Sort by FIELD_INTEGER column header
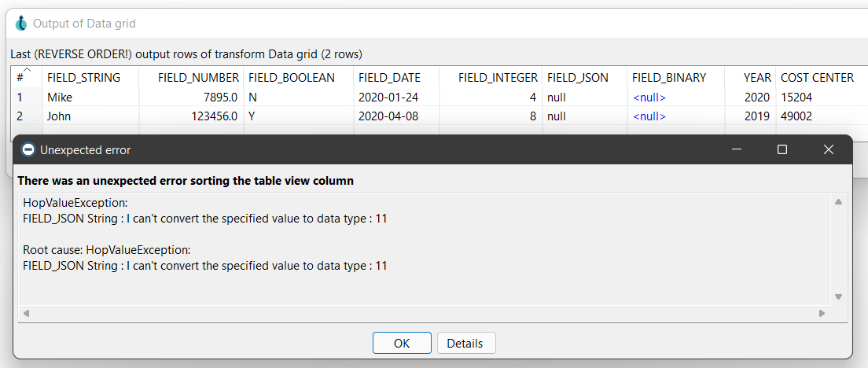This screenshot has width=868, height=368. 491,78
